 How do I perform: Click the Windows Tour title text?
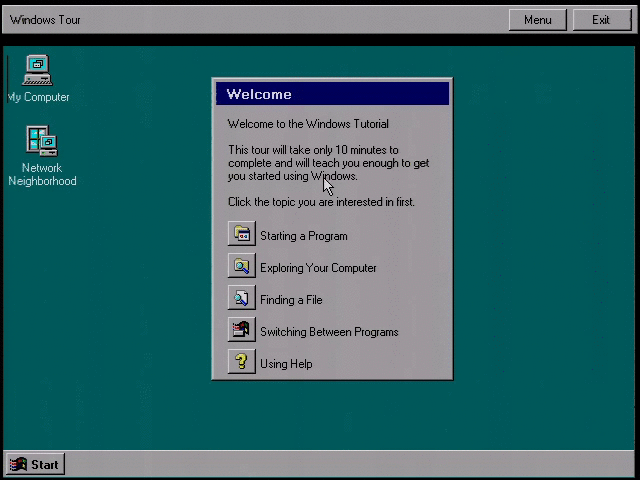point(45,20)
